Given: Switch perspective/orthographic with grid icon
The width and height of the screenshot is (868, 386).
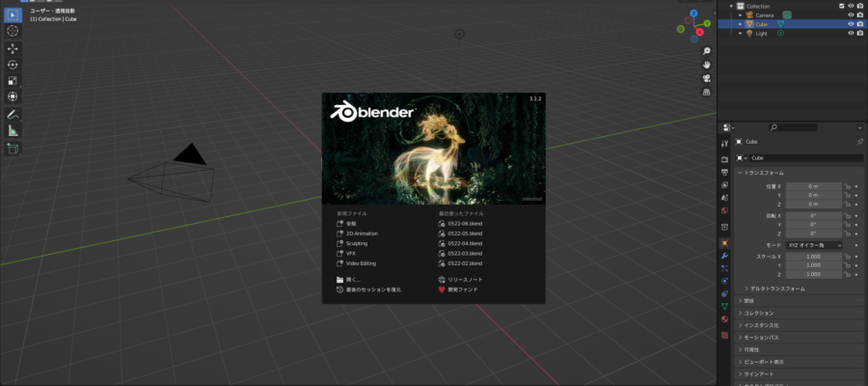Looking at the screenshot, I should pos(706,92).
